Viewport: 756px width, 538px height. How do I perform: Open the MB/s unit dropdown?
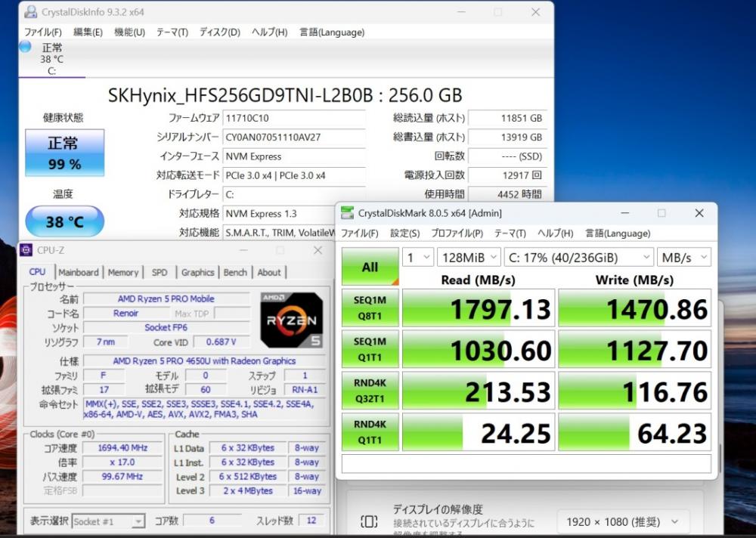pos(683,258)
